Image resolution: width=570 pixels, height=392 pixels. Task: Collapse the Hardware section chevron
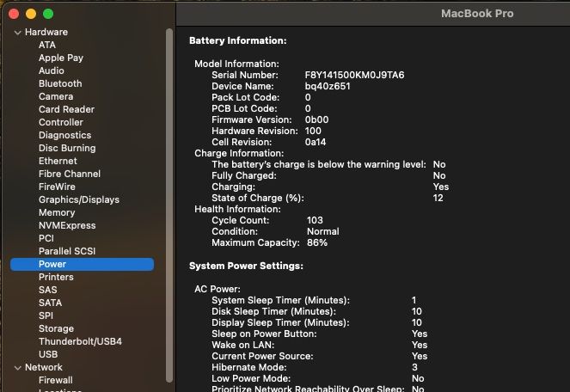pos(17,33)
